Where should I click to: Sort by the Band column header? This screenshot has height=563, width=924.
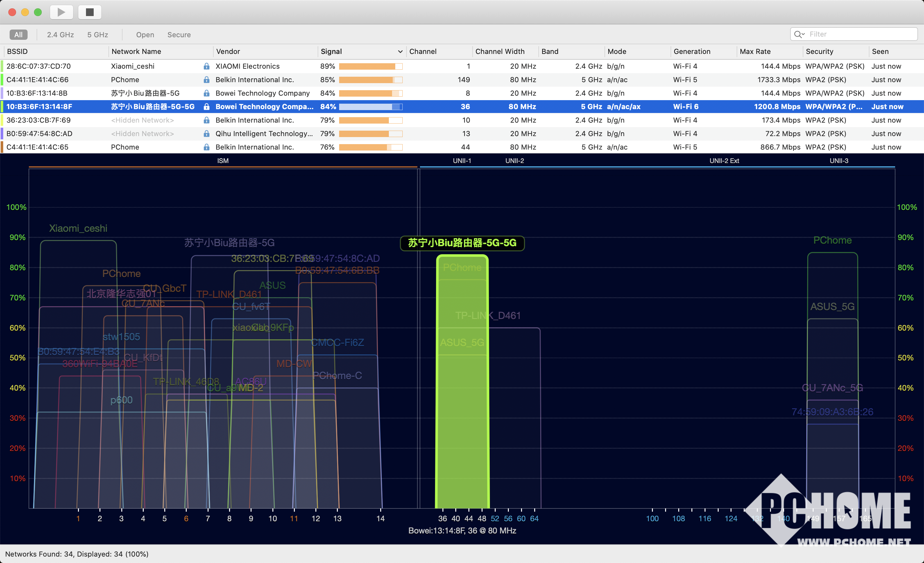pyautogui.click(x=571, y=51)
